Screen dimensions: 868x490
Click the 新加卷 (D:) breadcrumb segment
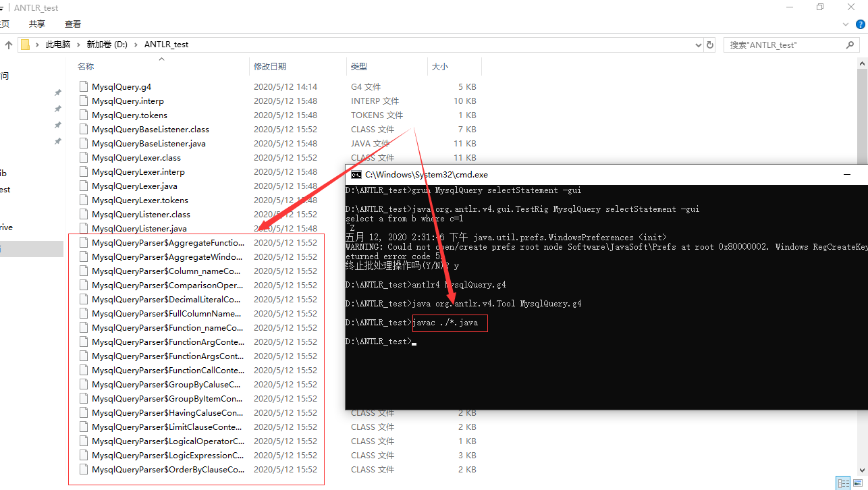[x=107, y=45]
